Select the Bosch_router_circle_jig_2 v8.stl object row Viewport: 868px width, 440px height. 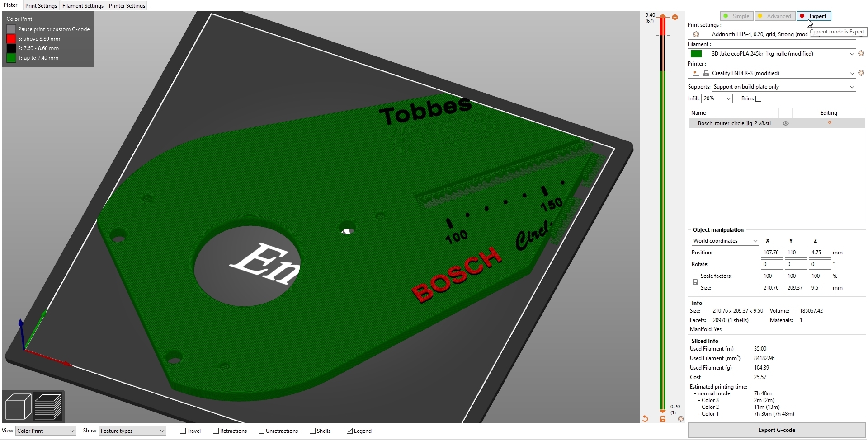[x=777, y=123]
